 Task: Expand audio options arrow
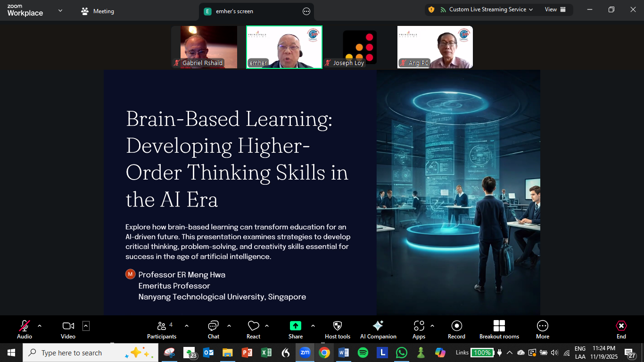40,326
